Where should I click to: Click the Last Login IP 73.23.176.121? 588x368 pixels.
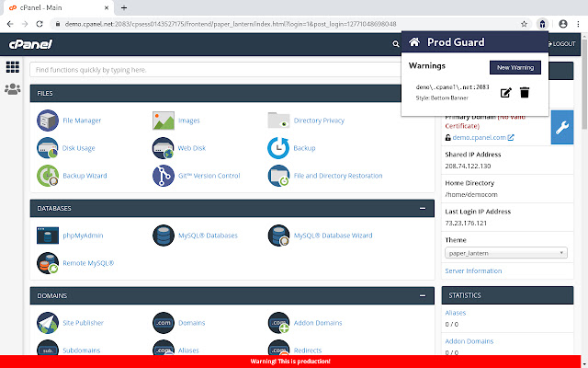pos(466,223)
